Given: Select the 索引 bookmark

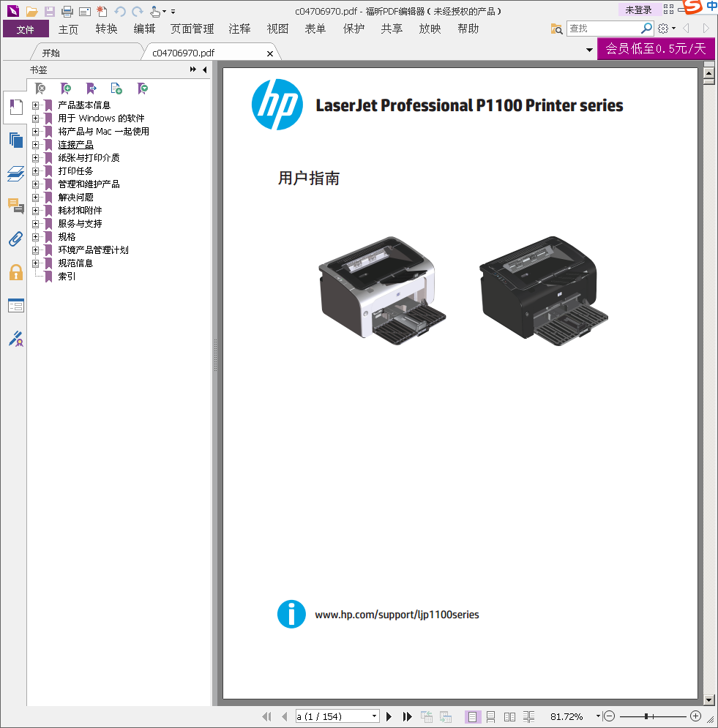Looking at the screenshot, I should click(x=67, y=277).
